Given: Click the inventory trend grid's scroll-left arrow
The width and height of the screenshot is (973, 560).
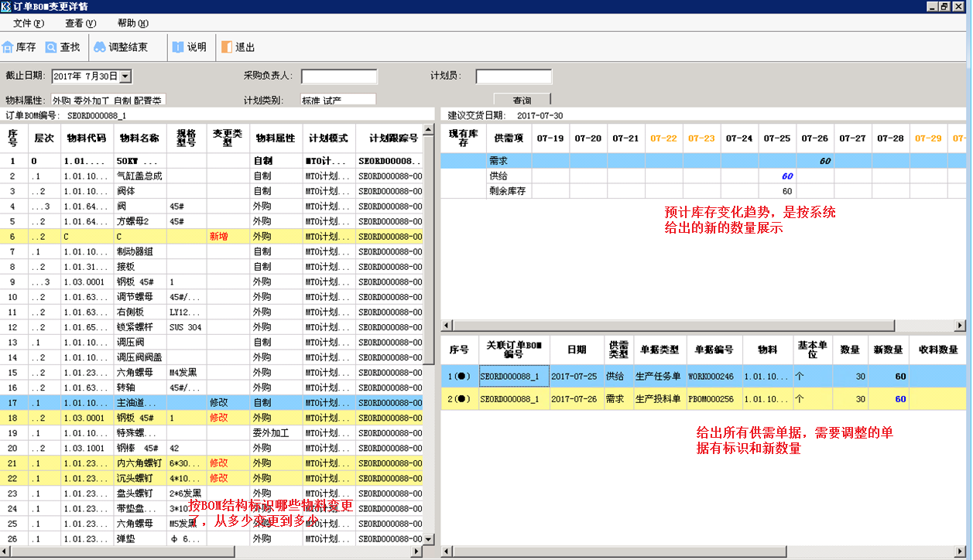Looking at the screenshot, I should tap(447, 326).
